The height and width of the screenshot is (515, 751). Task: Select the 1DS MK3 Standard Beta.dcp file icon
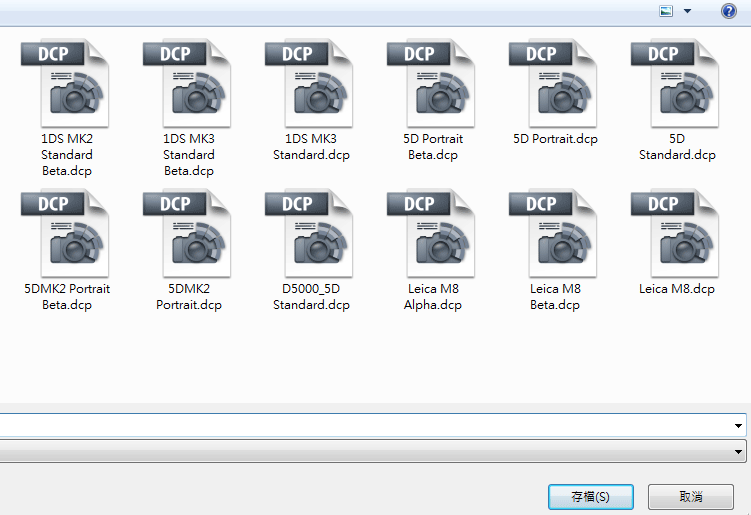click(188, 83)
